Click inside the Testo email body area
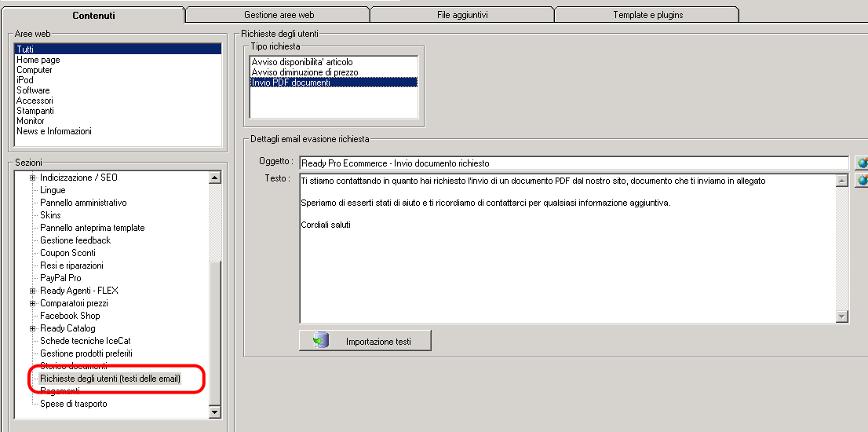The height and width of the screenshot is (432, 868). tap(568, 248)
